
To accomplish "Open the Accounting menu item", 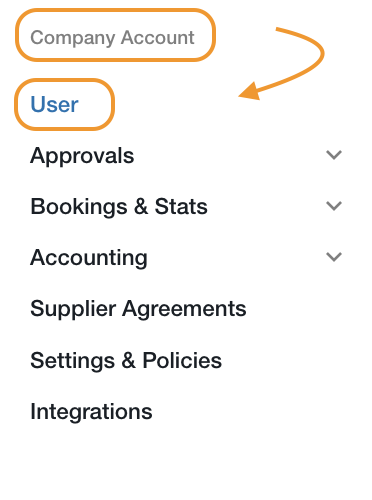I will [x=89, y=258].
